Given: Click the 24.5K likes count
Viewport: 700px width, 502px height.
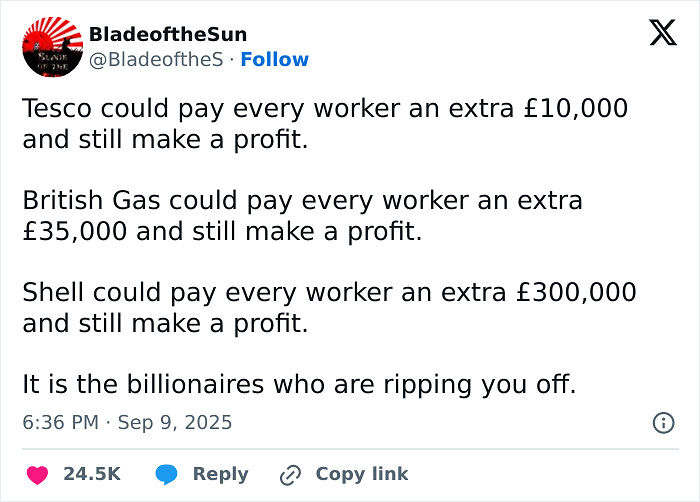Looking at the screenshot, I should (x=92, y=474).
